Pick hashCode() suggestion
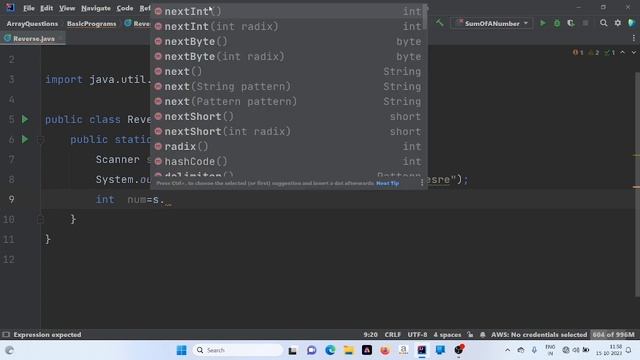640x360 pixels. 288,161
